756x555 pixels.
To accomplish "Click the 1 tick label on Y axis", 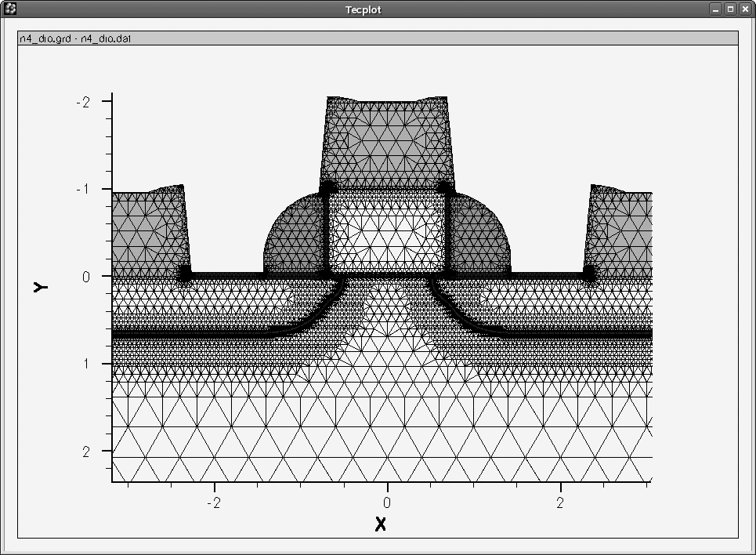I will [85, 364].
